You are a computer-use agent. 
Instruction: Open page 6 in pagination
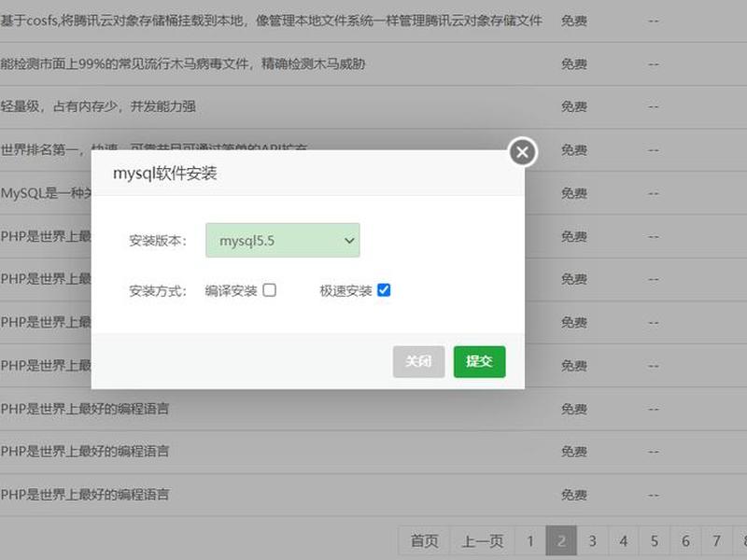pyautogui.click(x=685, y=541)
